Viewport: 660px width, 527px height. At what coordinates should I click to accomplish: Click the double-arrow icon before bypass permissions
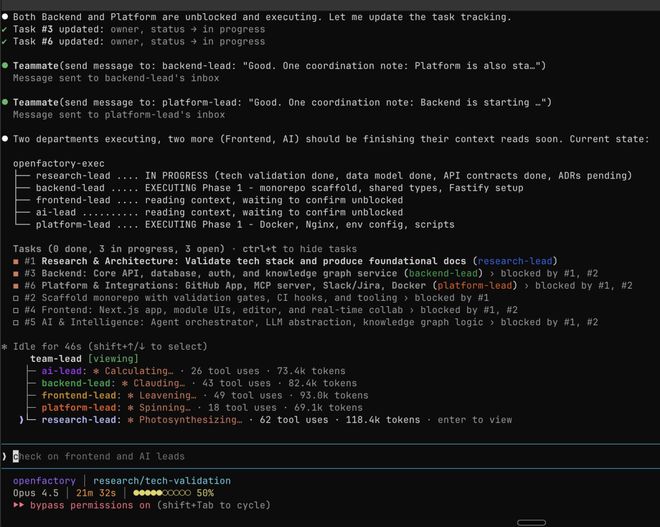coord(19,506)
